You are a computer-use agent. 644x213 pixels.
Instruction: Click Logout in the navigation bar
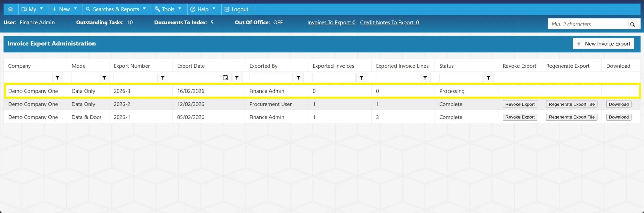coord(237,9)
